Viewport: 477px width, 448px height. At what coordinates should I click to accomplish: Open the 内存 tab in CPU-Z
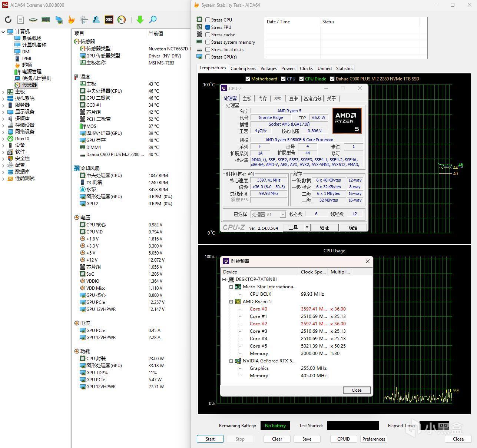pos(262,99)
